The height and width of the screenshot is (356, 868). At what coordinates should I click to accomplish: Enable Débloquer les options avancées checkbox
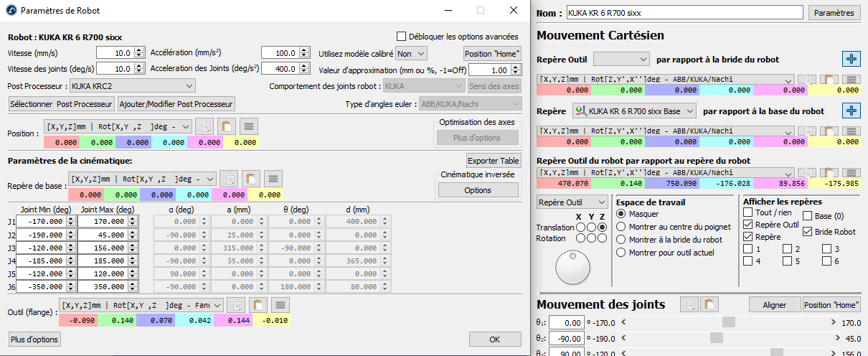coord(401,37)
